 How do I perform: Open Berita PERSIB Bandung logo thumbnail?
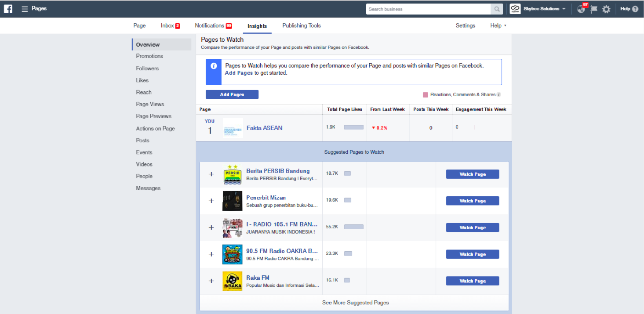coord(232,174)
